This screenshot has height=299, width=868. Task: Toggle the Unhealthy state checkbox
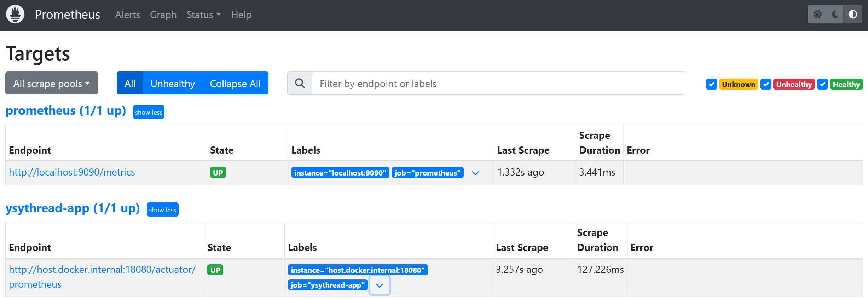point(766,84)
